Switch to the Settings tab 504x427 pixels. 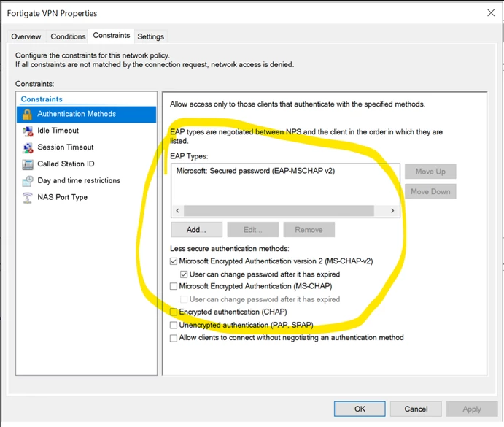(150, 36)
